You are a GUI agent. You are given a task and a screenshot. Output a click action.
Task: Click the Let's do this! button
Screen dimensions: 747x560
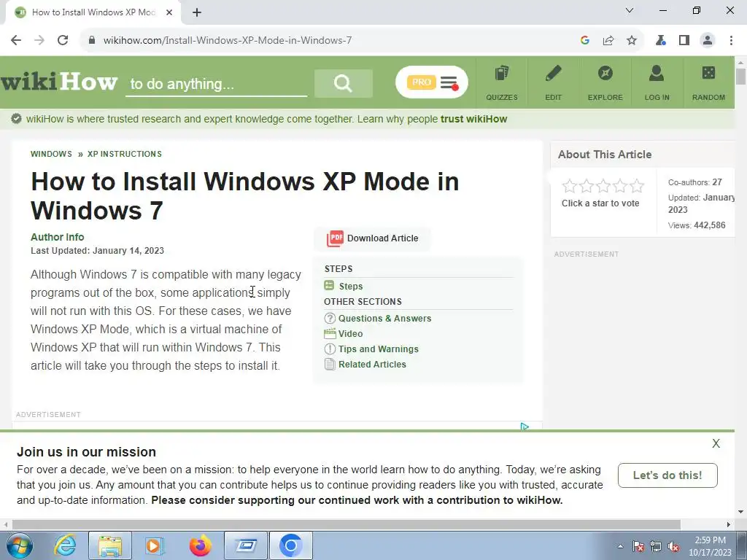(x=667, y=475)
